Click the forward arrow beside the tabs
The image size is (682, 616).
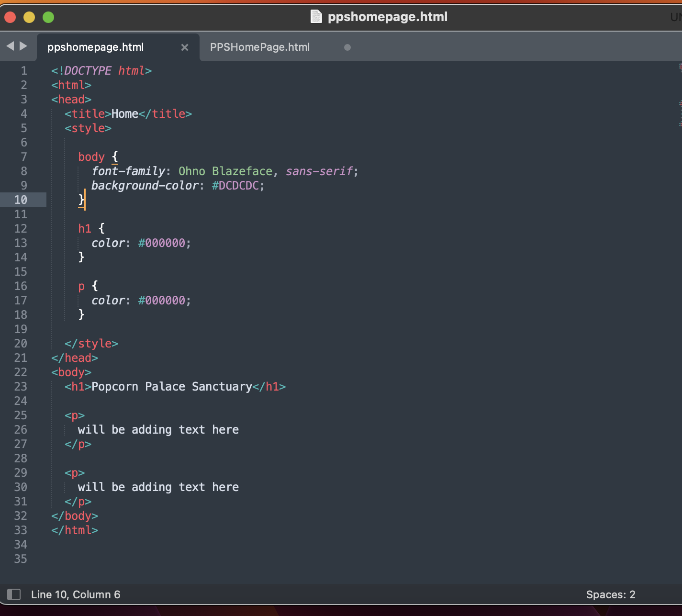[23, 46]
